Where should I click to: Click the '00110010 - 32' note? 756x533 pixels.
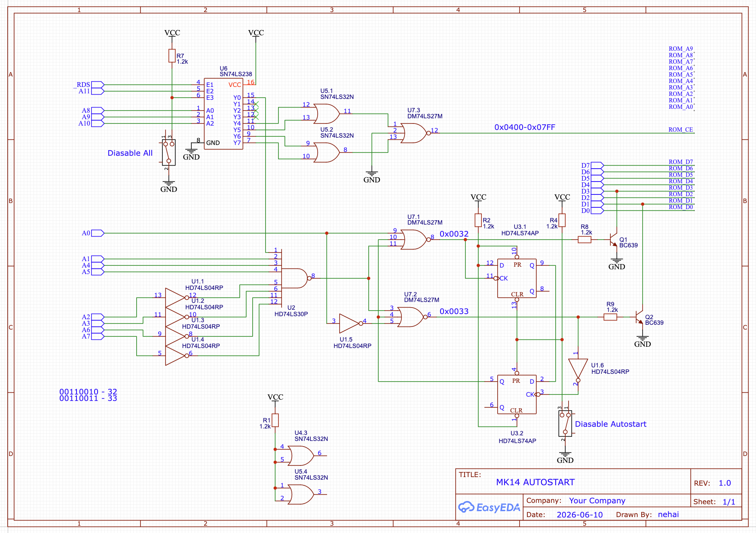tap(88, 392)
